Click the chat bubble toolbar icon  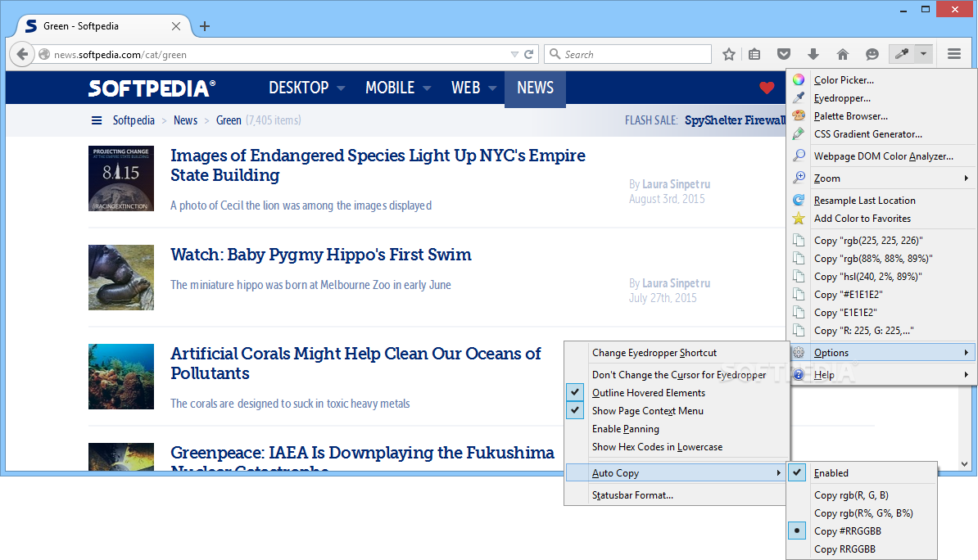[x=872, y=54]
